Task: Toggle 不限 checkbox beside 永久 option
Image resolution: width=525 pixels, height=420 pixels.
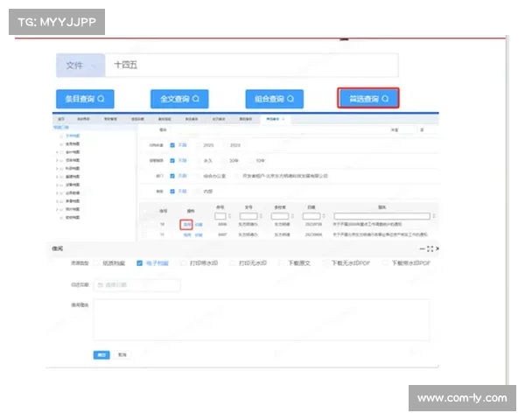Action: click(172, 161)
